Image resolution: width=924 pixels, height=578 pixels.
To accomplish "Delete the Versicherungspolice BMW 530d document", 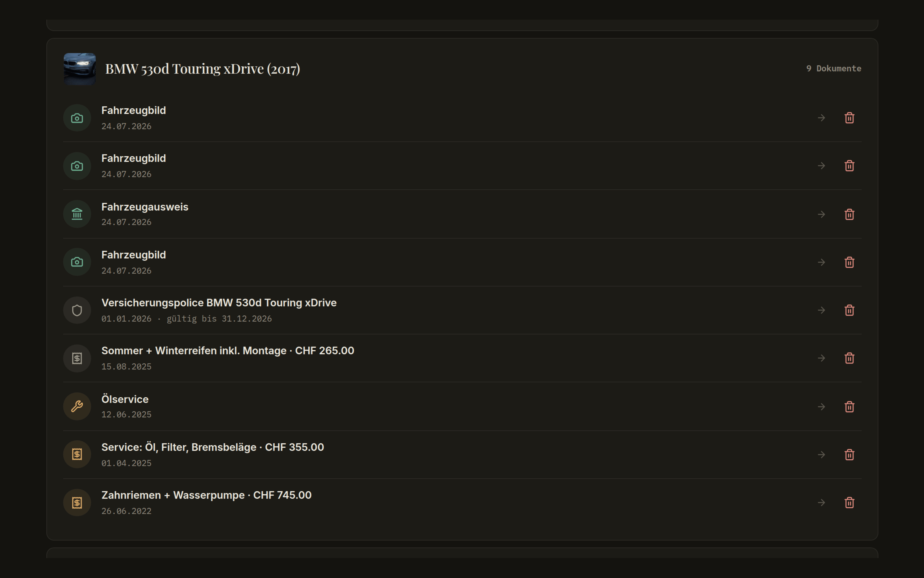I will [x=849, y=310].
